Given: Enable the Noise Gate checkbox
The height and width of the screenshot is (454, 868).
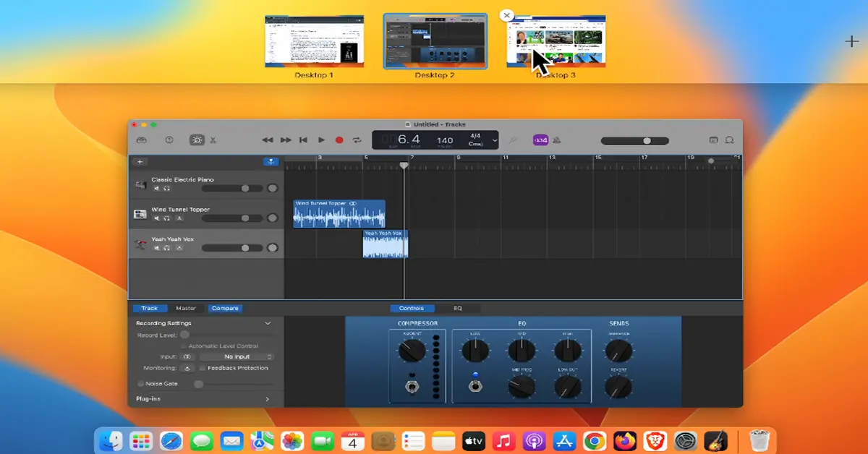Looking at the screenshot, I should 140,384.
